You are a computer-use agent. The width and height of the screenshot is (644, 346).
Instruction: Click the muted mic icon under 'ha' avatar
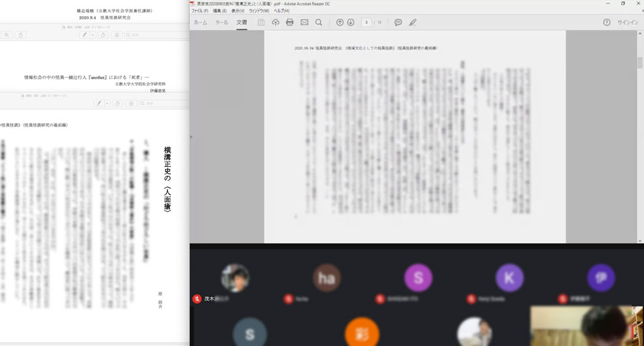tap(288, 299)
